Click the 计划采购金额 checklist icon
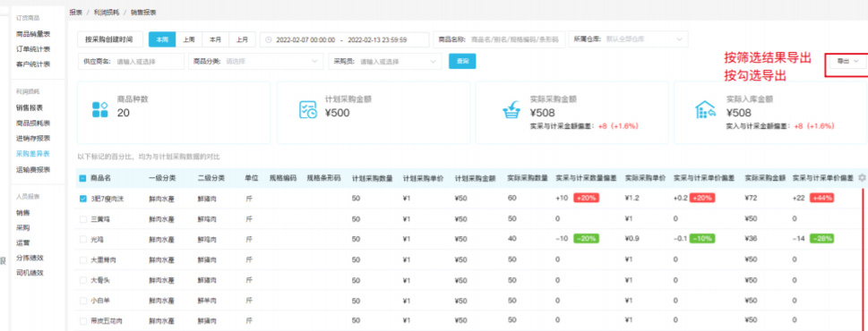 click(308, 109)
